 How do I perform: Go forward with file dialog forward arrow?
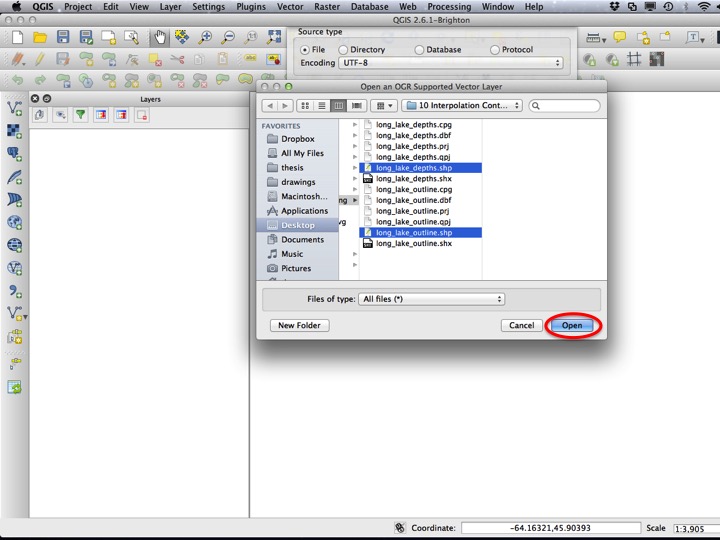point(285,106)
